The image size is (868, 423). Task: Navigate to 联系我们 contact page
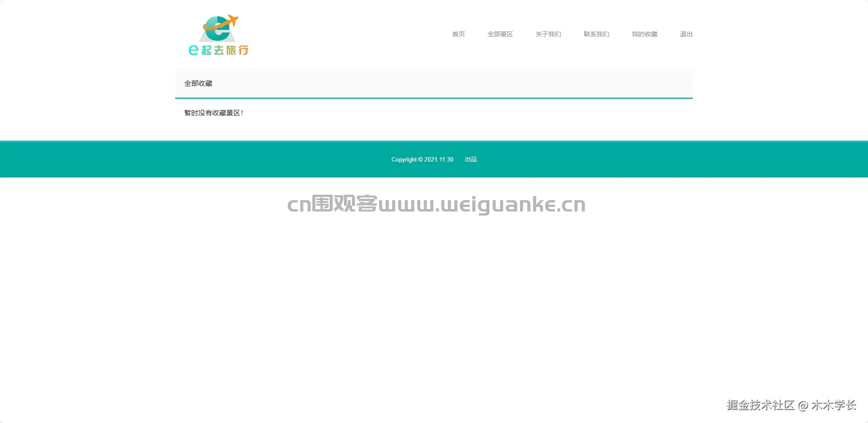click(596, 34)
